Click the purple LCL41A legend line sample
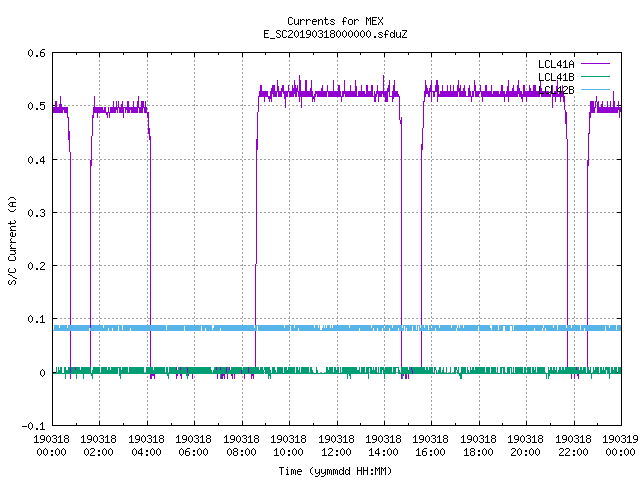640x480 pixels. (595, 64)
